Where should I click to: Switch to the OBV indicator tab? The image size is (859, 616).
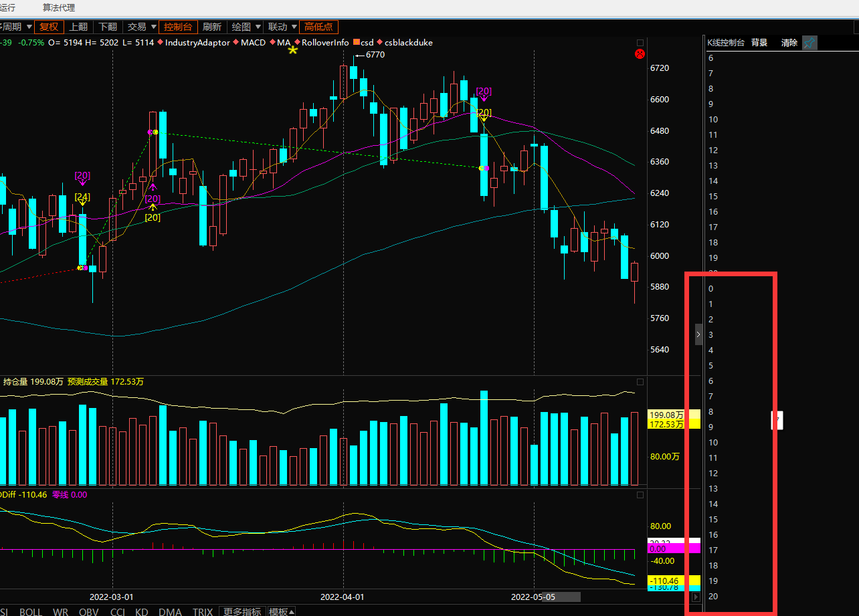[88, 611]
